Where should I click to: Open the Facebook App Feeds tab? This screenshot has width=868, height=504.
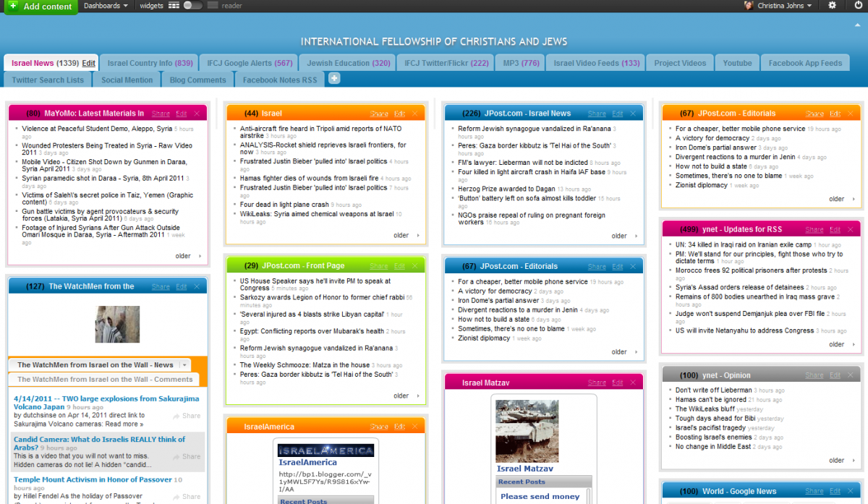tap(805, 63)
